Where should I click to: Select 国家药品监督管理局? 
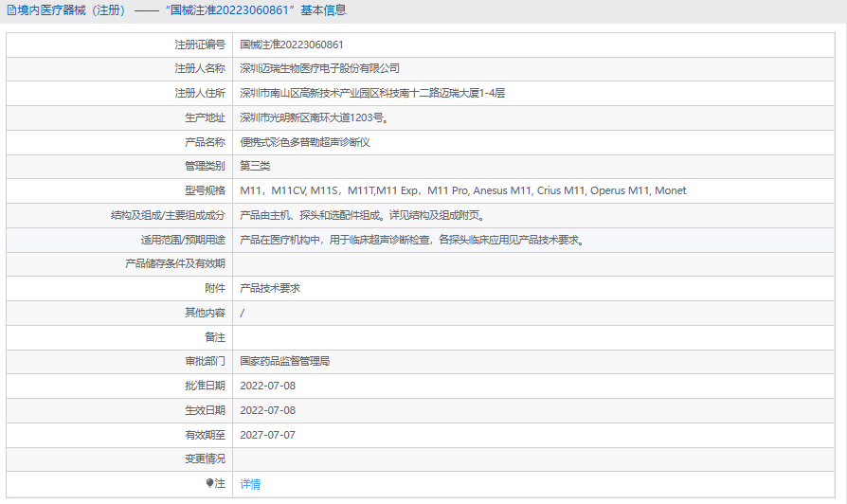[284, 361]
